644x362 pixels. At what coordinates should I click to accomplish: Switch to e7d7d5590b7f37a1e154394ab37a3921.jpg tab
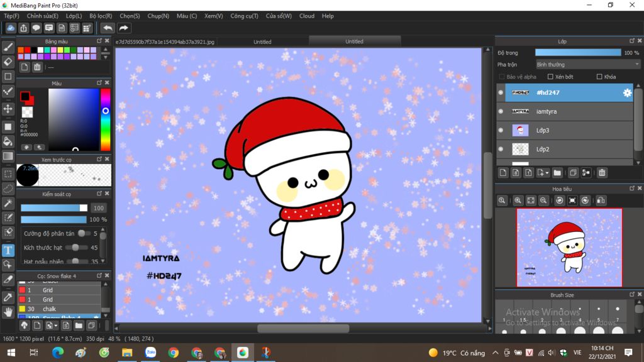click(165, 42)
